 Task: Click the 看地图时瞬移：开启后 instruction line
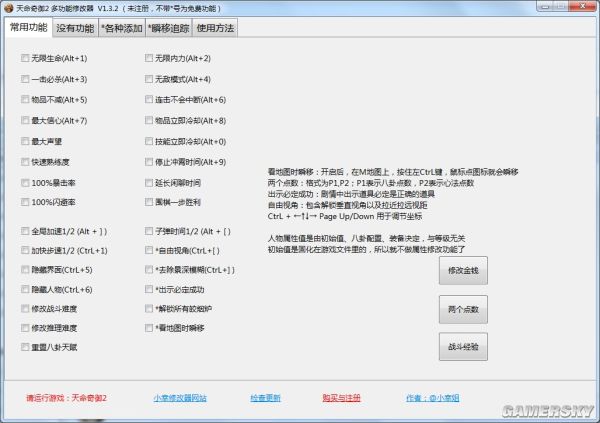tap(393, 172)
